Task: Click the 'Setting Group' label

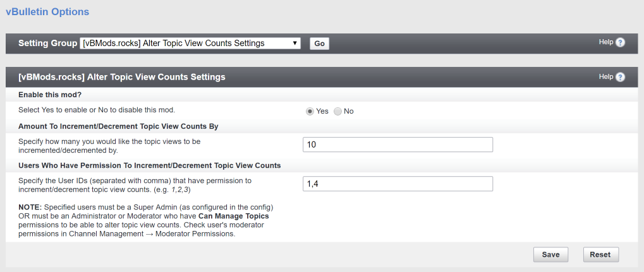Action: [47, 43]
